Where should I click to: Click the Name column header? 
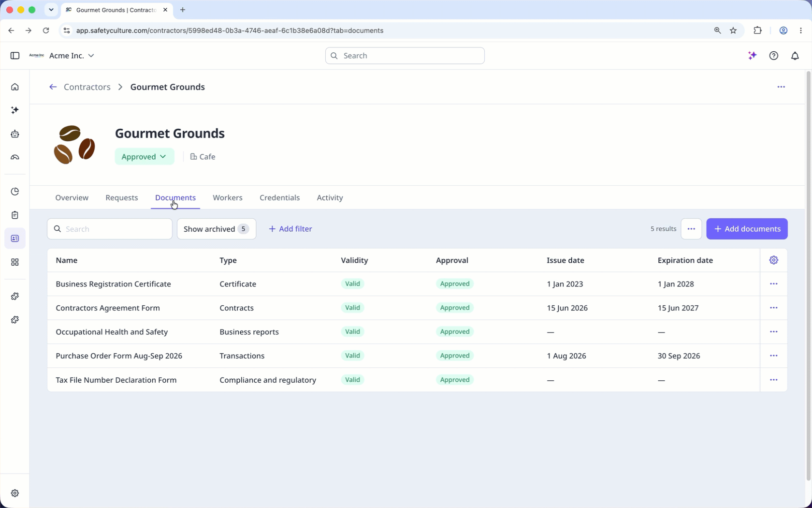point(66,260)
